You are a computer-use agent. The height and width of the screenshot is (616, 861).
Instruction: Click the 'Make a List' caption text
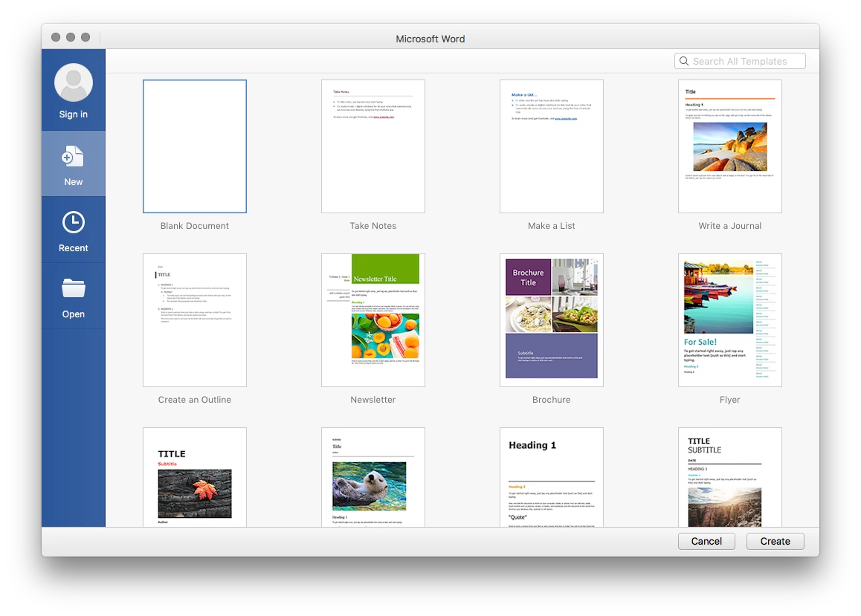(551, 226)
